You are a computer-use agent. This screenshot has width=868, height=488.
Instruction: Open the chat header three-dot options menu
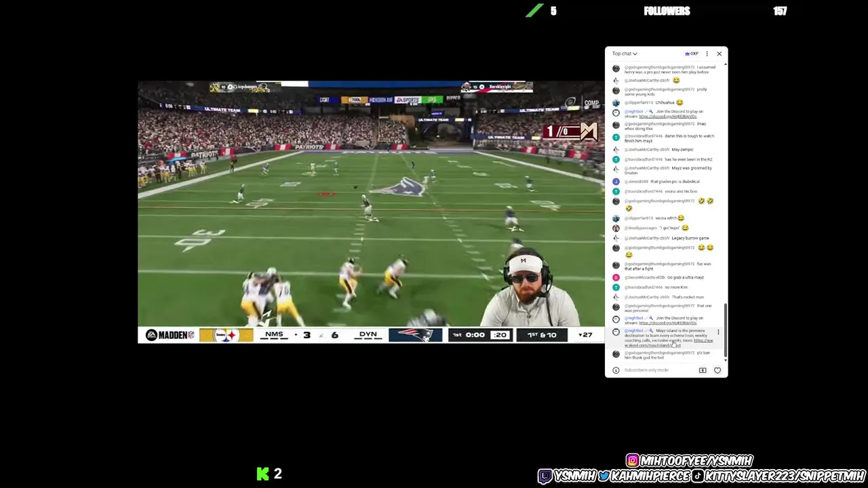(707, 54)
